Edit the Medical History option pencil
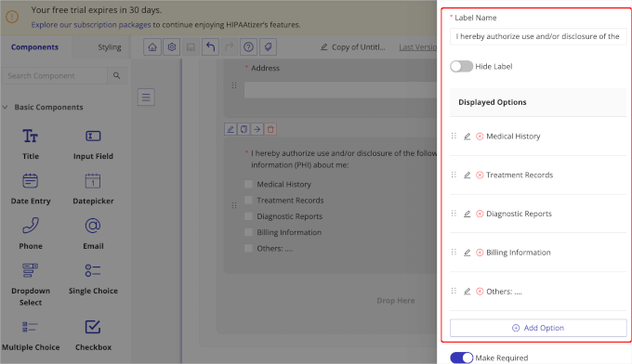This screenshot has height=364, width=632. pos(467,136)
